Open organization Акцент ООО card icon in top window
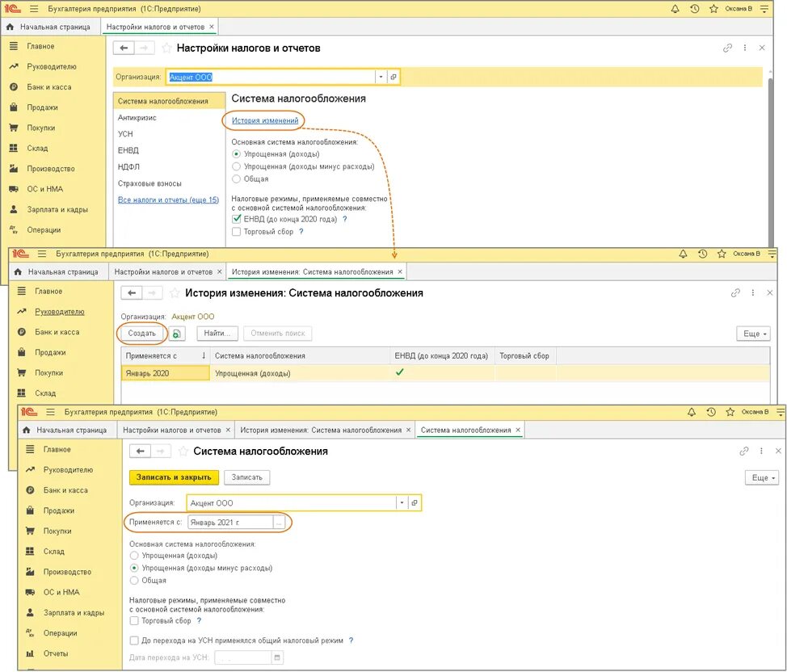Screen dimensions: 787x672 pyautogui.click(x=393, y=77)
